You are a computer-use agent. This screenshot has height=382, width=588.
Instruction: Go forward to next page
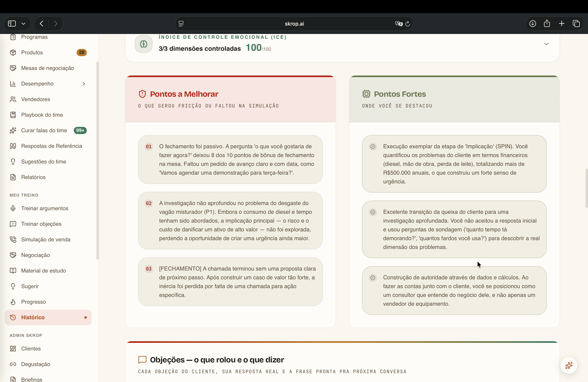point(56,23)
